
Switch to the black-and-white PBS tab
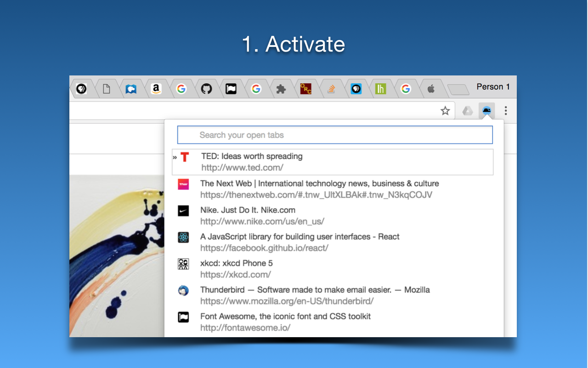pyautogui.click(x=81, y=89)
